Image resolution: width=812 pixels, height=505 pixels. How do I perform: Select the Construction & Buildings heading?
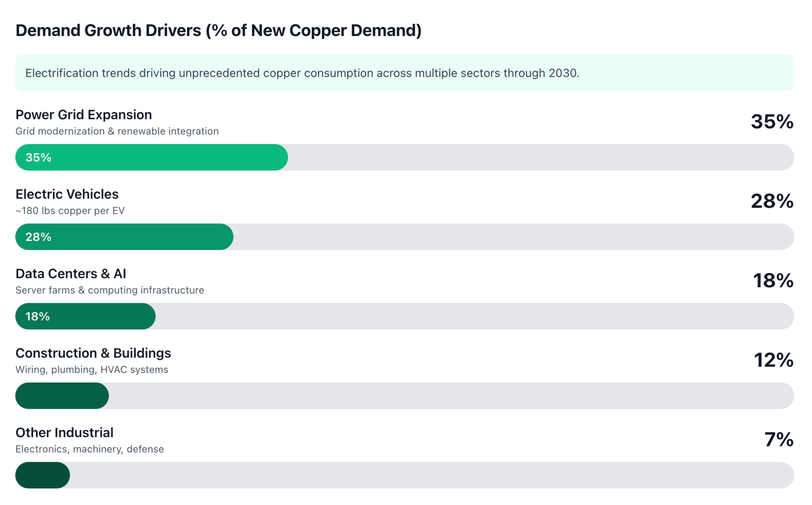[93, 353]
